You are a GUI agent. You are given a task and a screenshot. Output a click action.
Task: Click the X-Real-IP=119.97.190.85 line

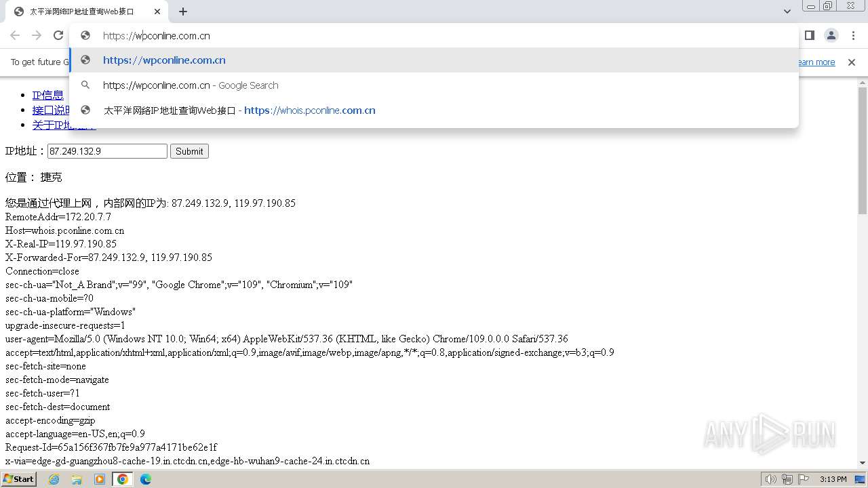pyautogui.click(x=61, y=244)
